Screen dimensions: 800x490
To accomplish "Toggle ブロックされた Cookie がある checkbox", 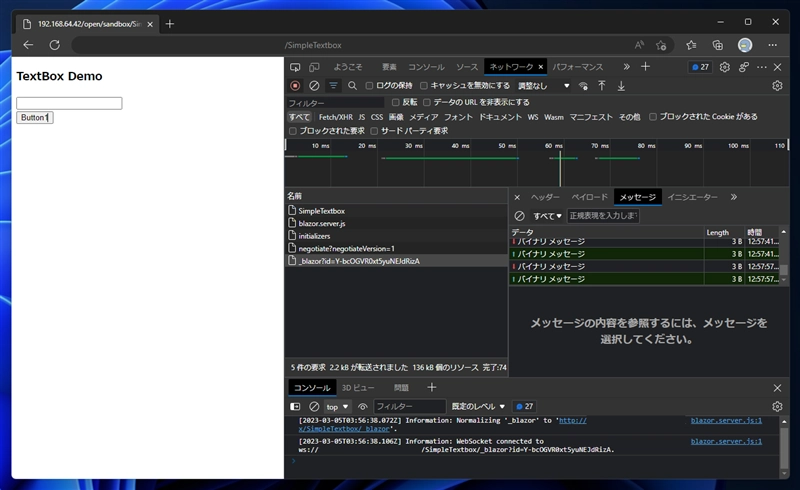I will tap(653, 117).
